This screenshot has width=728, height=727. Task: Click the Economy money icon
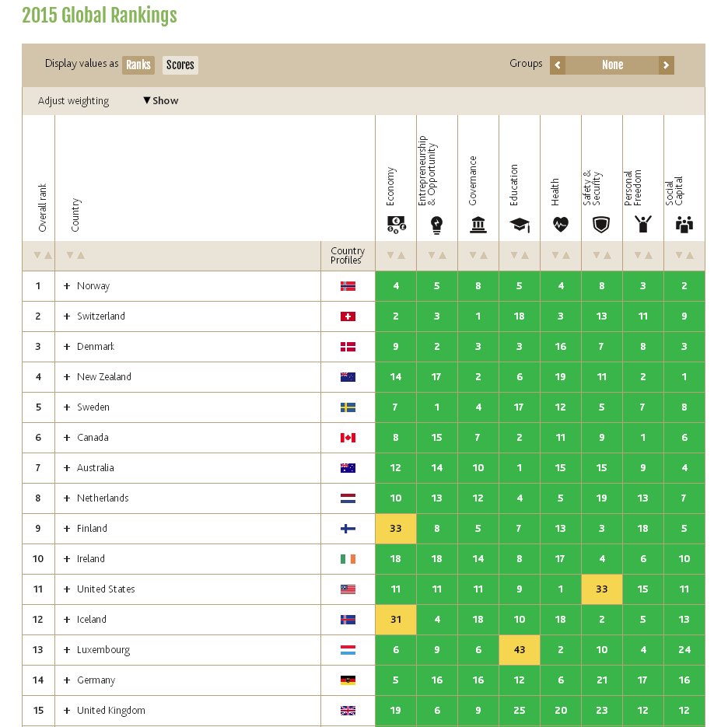coord(396,225)
